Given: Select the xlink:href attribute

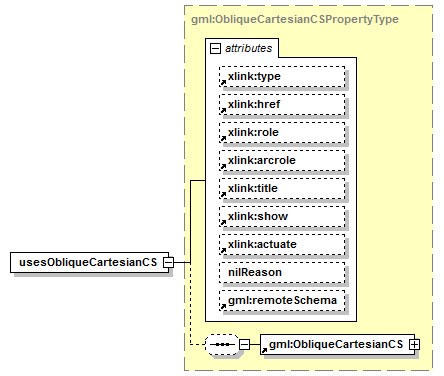Looking at the screenshot, I should [x=282, y=105].
